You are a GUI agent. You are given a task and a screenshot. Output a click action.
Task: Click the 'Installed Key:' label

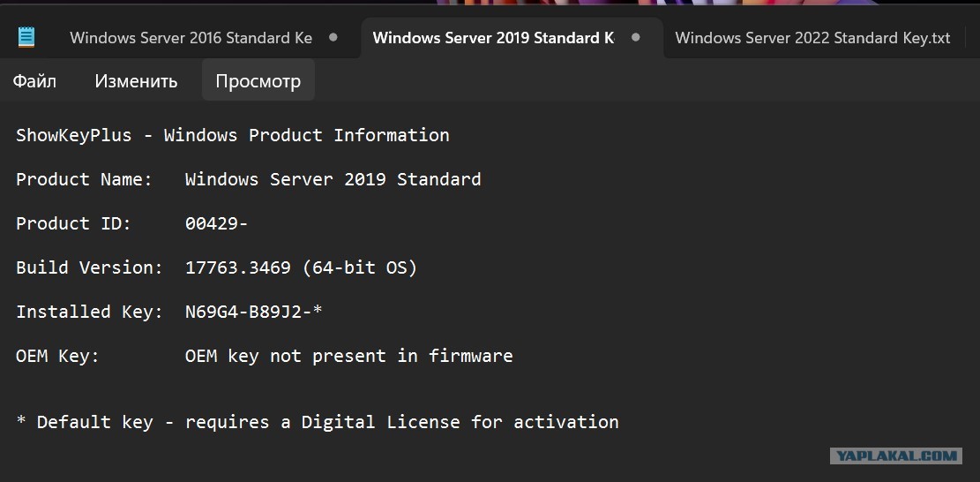tap(89, 312)
